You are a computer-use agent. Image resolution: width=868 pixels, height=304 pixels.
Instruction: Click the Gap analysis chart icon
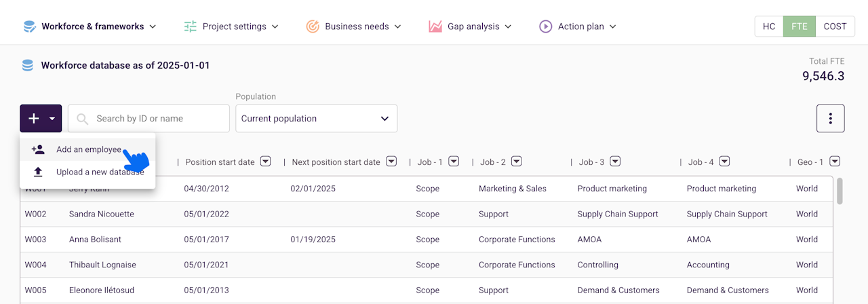(x=435, y=26)
